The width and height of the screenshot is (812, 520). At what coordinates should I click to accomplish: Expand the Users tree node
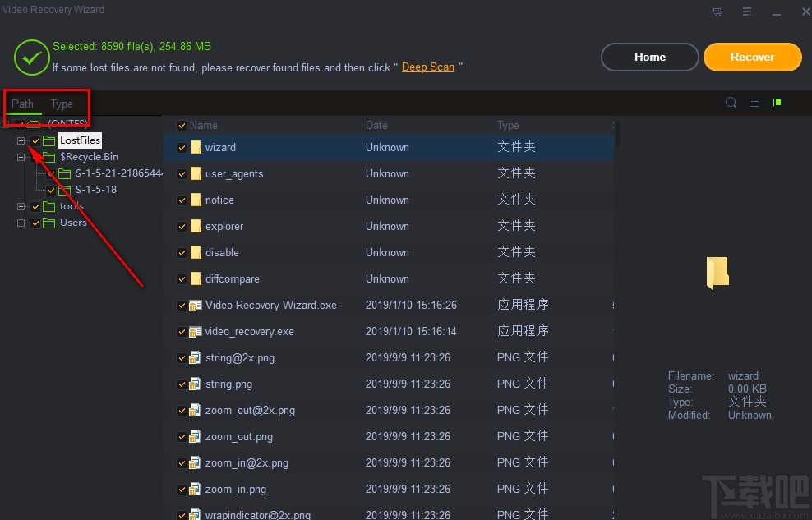[x=21, y=223]
